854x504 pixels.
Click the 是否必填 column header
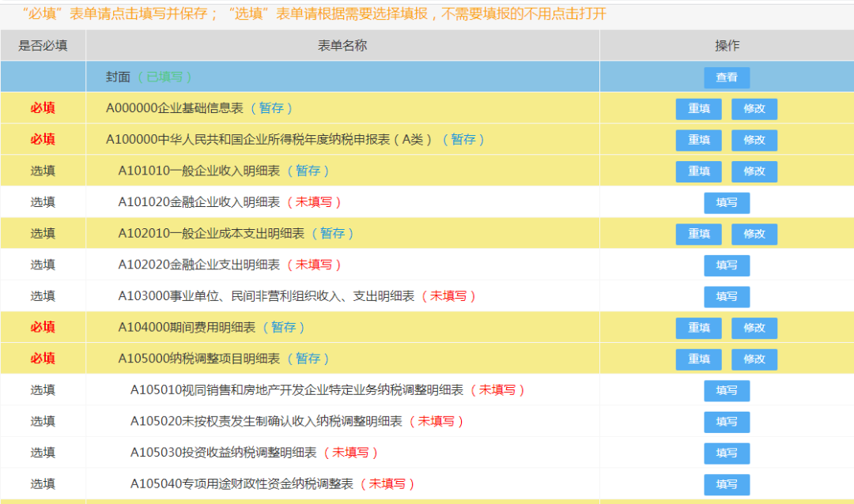pyautogui.click(x=43, y=45)
